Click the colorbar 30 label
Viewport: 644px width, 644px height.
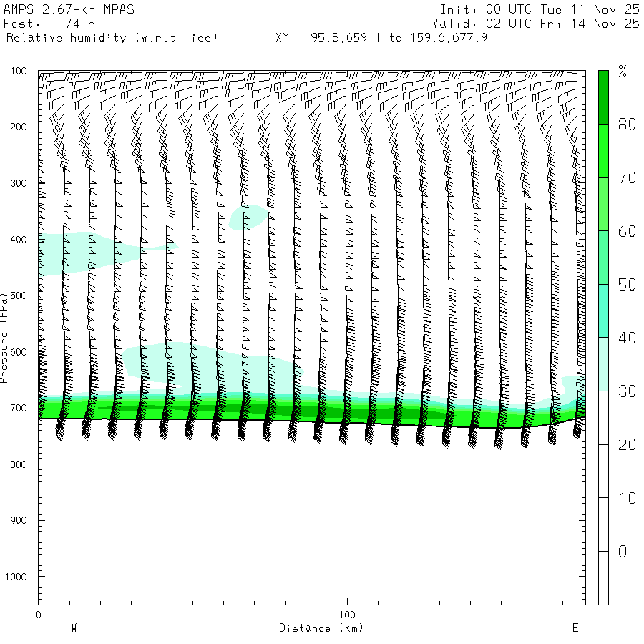point(627,391)
